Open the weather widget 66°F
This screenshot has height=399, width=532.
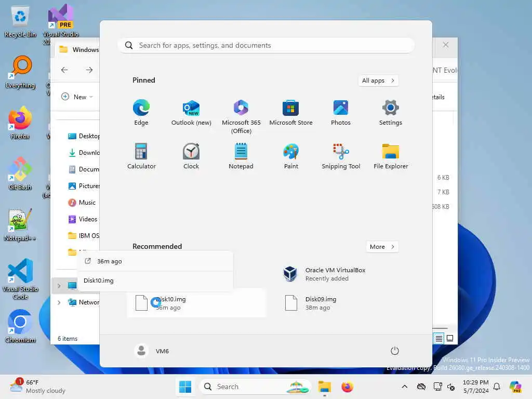click(37, 387)
